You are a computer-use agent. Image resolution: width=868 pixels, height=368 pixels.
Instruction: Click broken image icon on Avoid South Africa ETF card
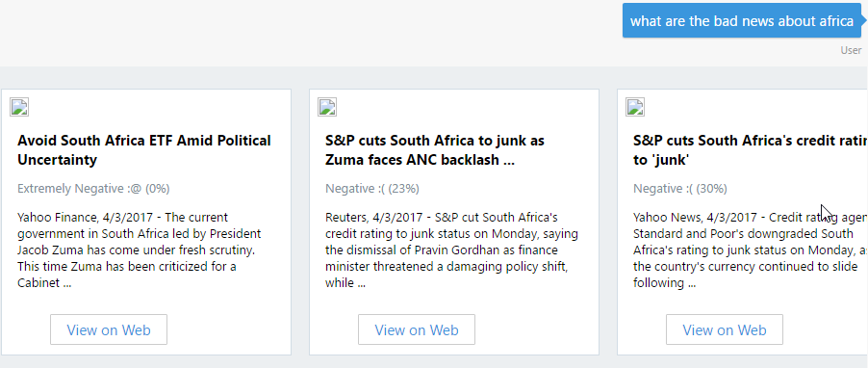pos(19,107)
